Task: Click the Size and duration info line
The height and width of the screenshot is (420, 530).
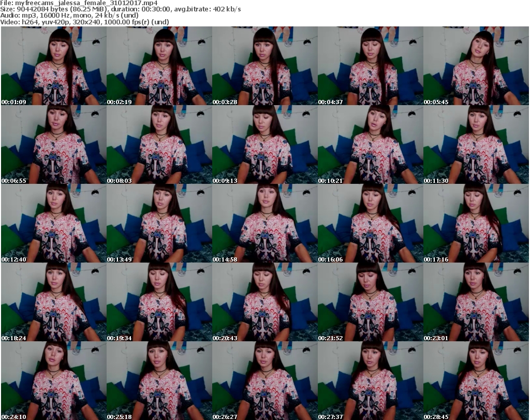Action: coord(120,9)
